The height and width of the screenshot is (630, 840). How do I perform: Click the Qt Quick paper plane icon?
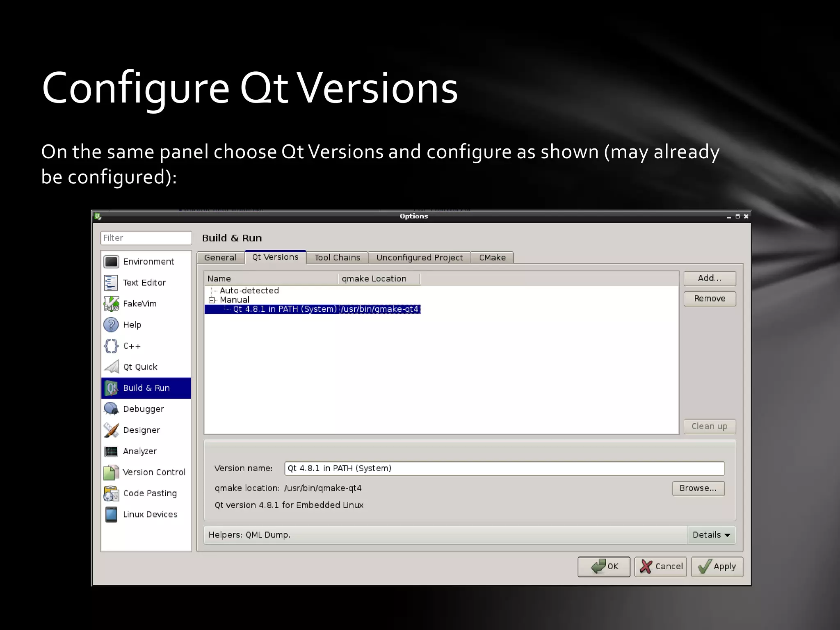111,367
